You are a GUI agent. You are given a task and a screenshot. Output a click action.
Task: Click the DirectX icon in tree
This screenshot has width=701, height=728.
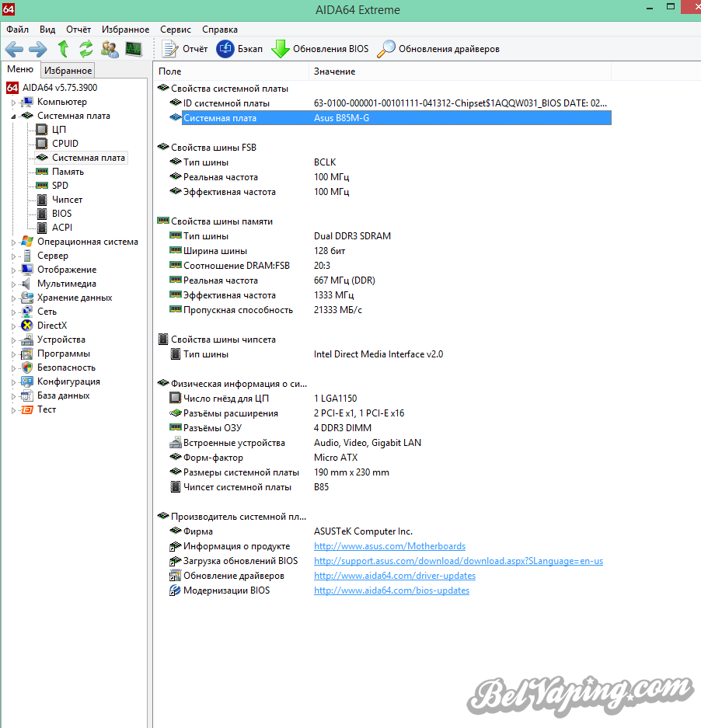tap(27, 326)
